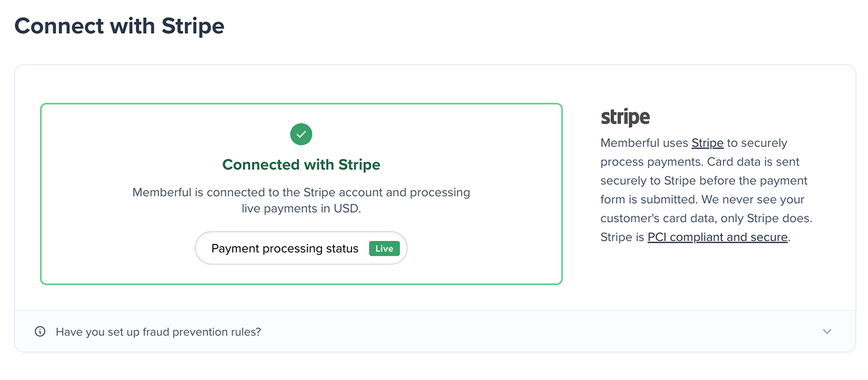Click the green checkmark success icon

point(301,134)
